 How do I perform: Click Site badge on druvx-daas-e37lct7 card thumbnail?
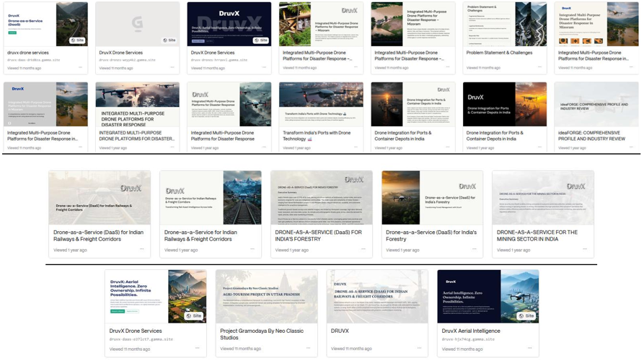point(193,316)
